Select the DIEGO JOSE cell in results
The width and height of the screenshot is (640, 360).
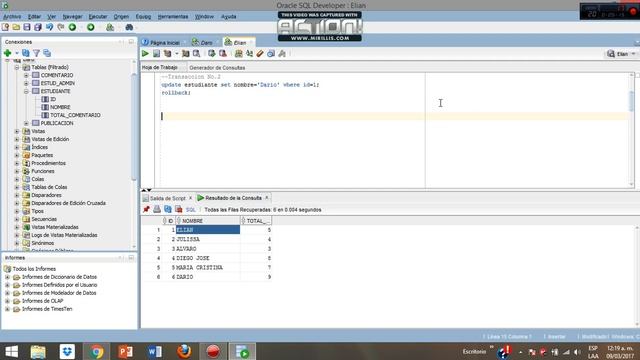[x=208, y=258]
